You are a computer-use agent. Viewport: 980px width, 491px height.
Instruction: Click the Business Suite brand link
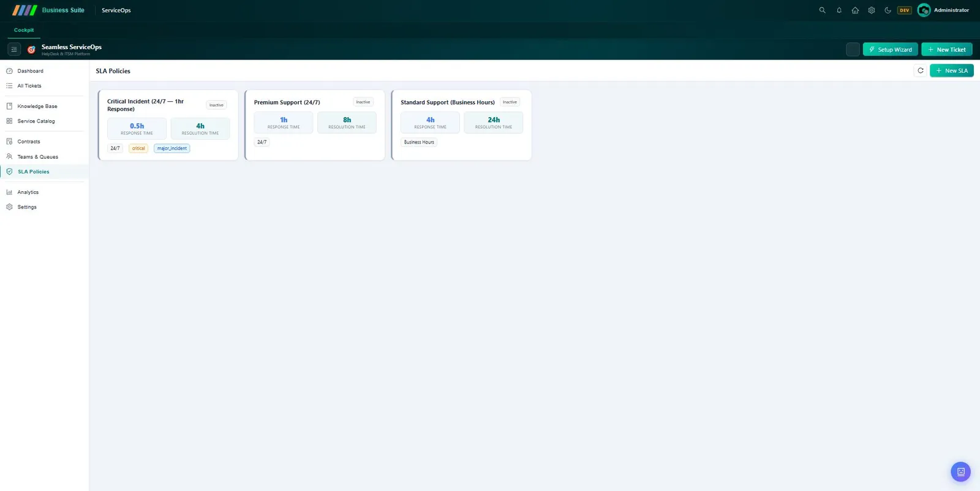pos(63,10)
